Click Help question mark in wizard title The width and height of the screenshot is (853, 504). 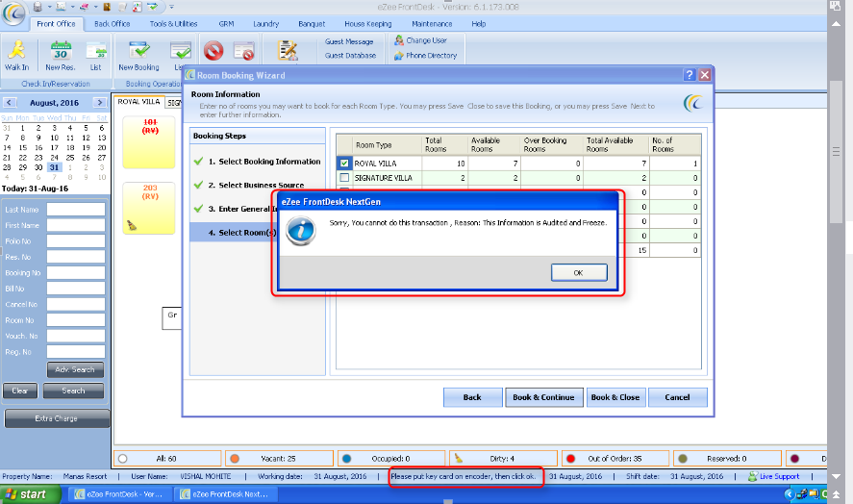tap(690, 75)
